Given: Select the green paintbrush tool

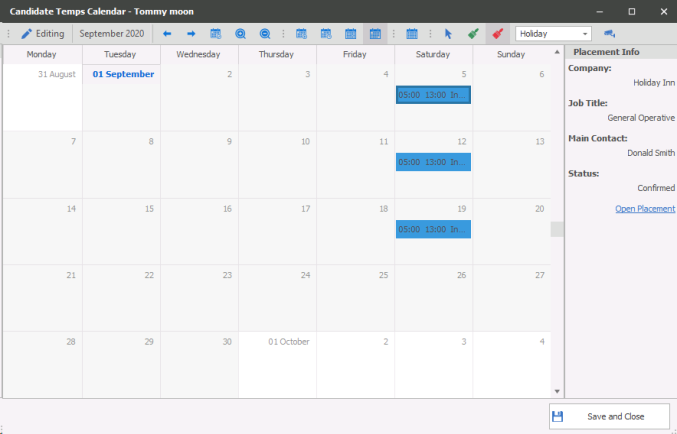Looking at the screenshot, I should [473, 34].
